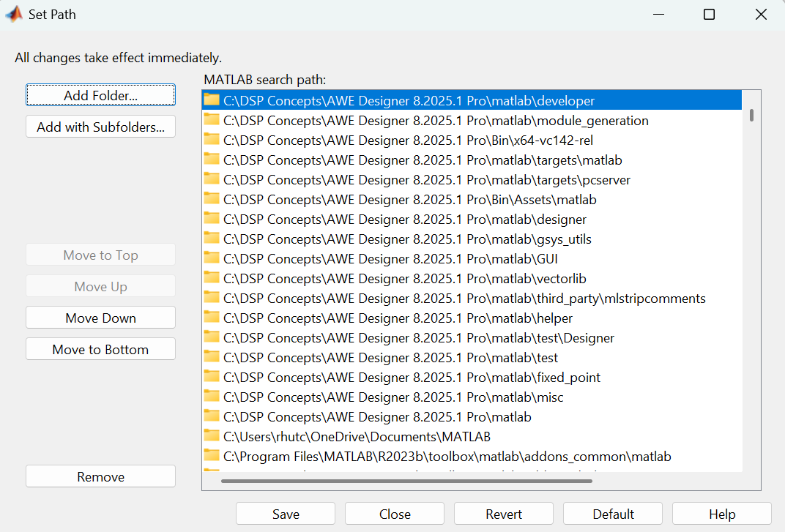
Task: Click folder icon of mlstripcomments row
Action: pyautogui.click(x=212, y=298)
